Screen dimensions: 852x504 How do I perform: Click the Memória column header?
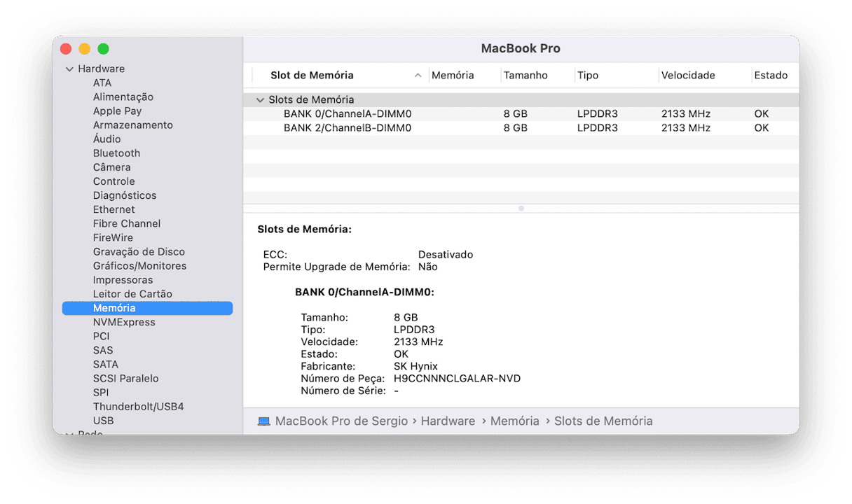tap(453, 76)
